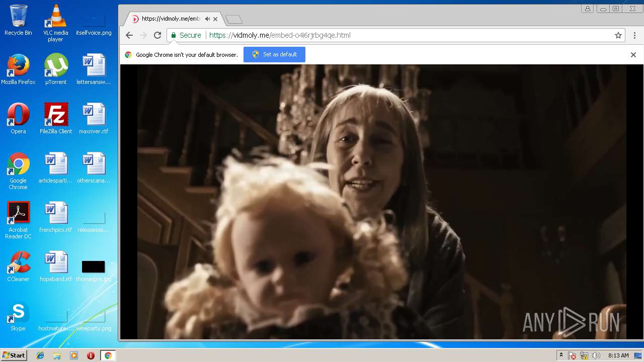Click the video player frame

coord(382,202)
